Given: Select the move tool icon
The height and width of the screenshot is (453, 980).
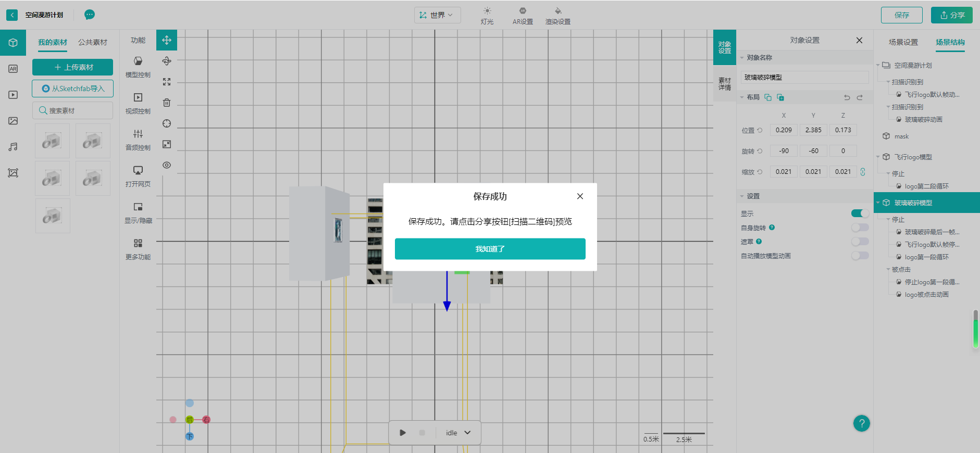Looking at the screenshot, I should pyautogui.click(x=167, y=40).
